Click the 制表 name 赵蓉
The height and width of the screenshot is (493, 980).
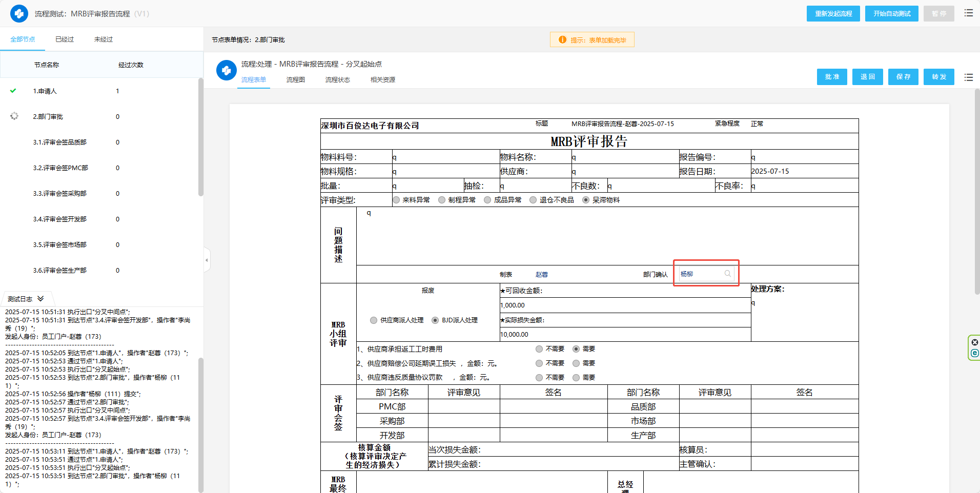542,275
